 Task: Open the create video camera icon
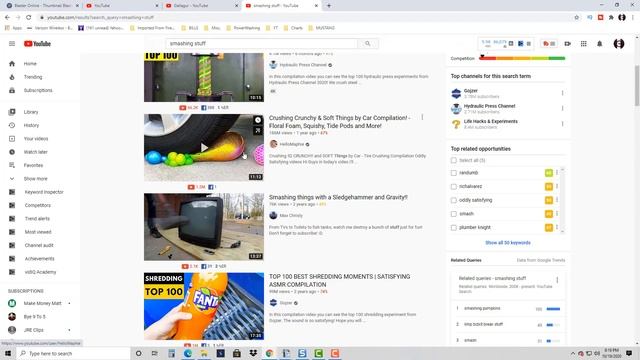click(568, 44)
